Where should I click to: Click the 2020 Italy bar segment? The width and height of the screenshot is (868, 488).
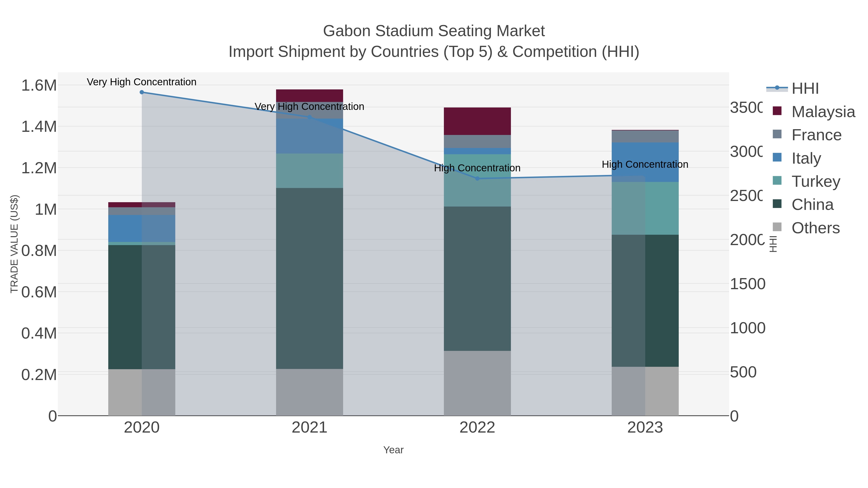[x=142, y=228]
